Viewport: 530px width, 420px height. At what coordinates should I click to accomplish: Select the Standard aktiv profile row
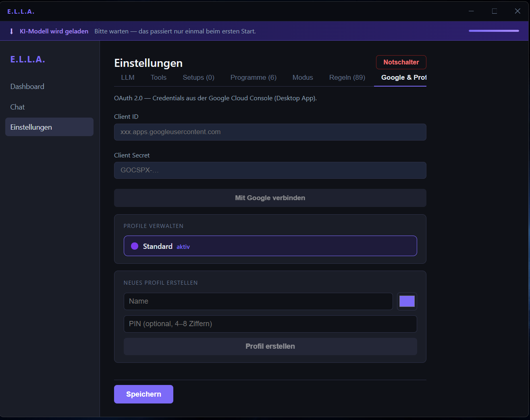click(x=270, y=246)
